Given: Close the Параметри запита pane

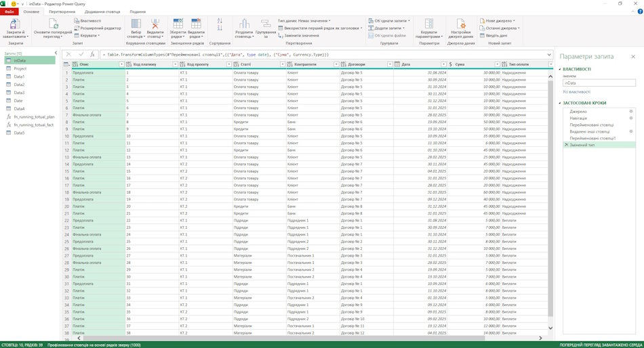Looking at the screenshot, I should tap(633, 57).
